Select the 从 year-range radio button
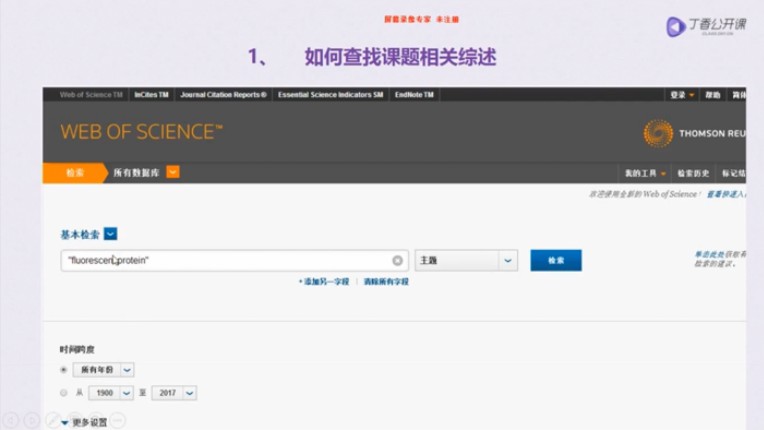The image size is (764, 430). 63,393
